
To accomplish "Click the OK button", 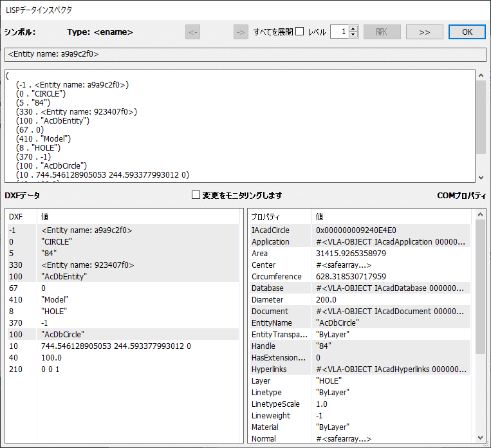I will (x=467, y=32).
